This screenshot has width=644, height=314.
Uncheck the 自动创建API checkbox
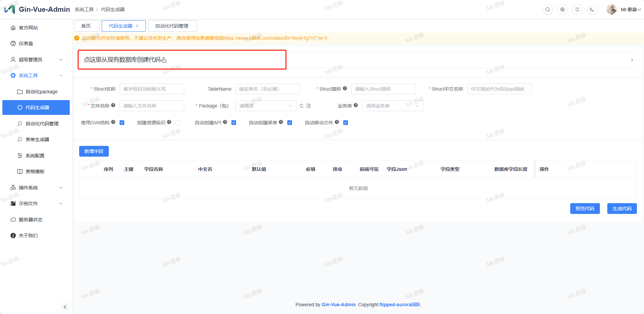[x=234, y=123]
